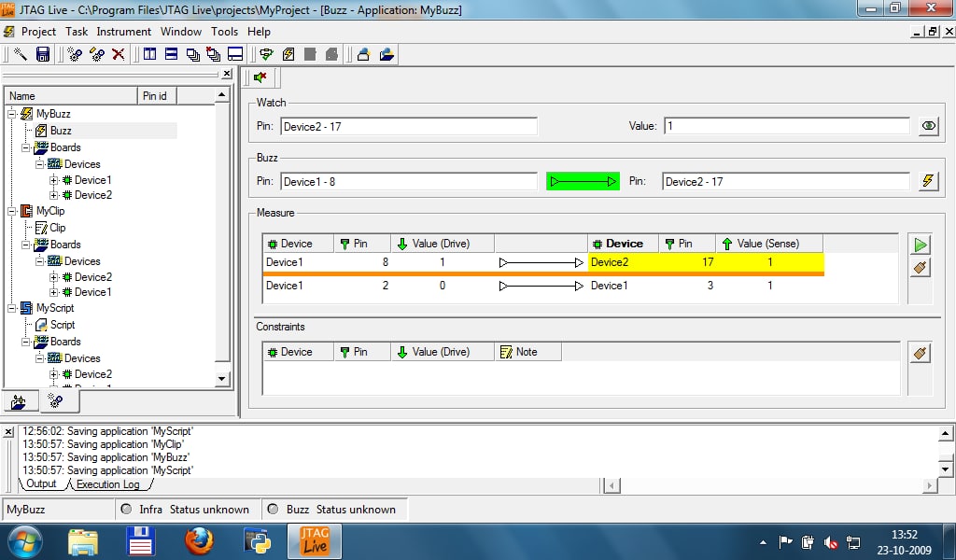
Task: Open the Help menu
Action: pyautogui.click(x=260, y=32)
